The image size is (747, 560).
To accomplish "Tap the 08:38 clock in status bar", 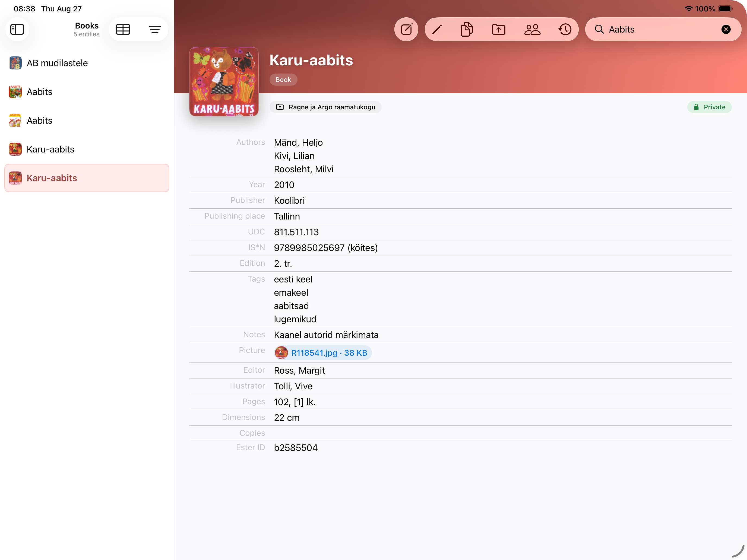I will pos(24,9).
